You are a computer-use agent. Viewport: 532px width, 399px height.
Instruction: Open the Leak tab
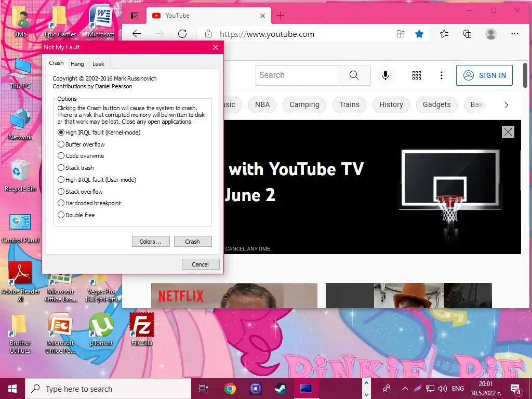98,64
